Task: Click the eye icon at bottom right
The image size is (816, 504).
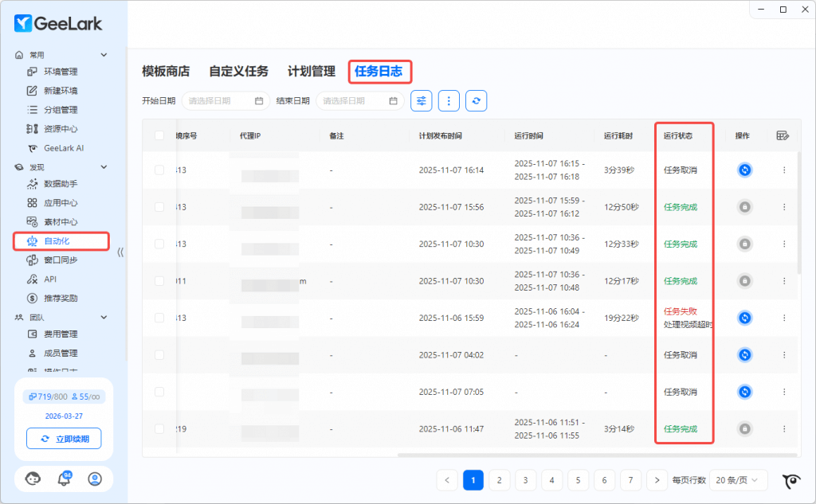Action: click(790, 480)
